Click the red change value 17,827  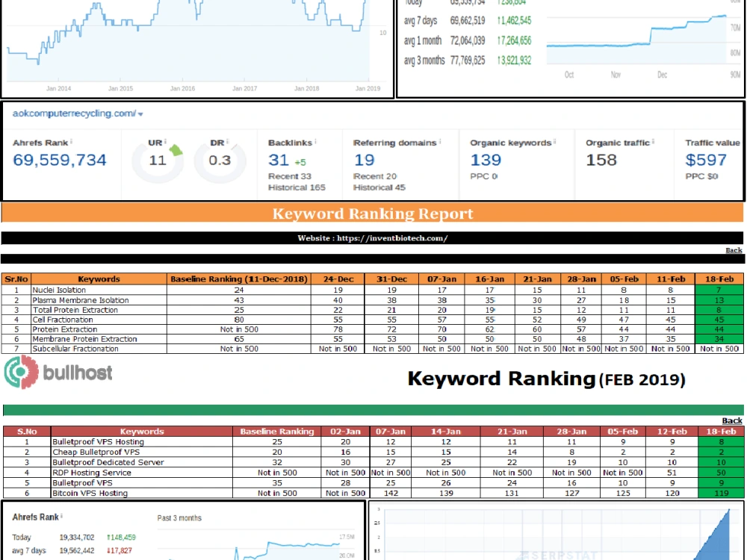pyautogui.click(x=119, y=550)
